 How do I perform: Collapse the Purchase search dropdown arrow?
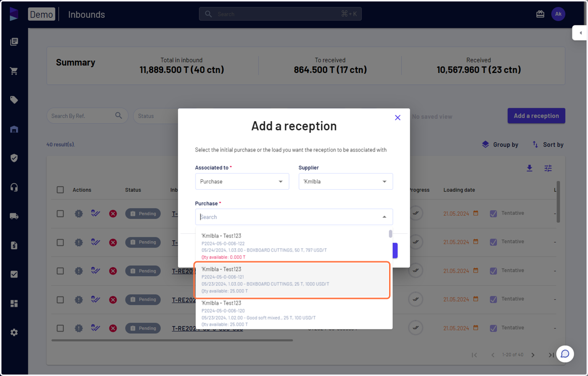coord(384,217)
